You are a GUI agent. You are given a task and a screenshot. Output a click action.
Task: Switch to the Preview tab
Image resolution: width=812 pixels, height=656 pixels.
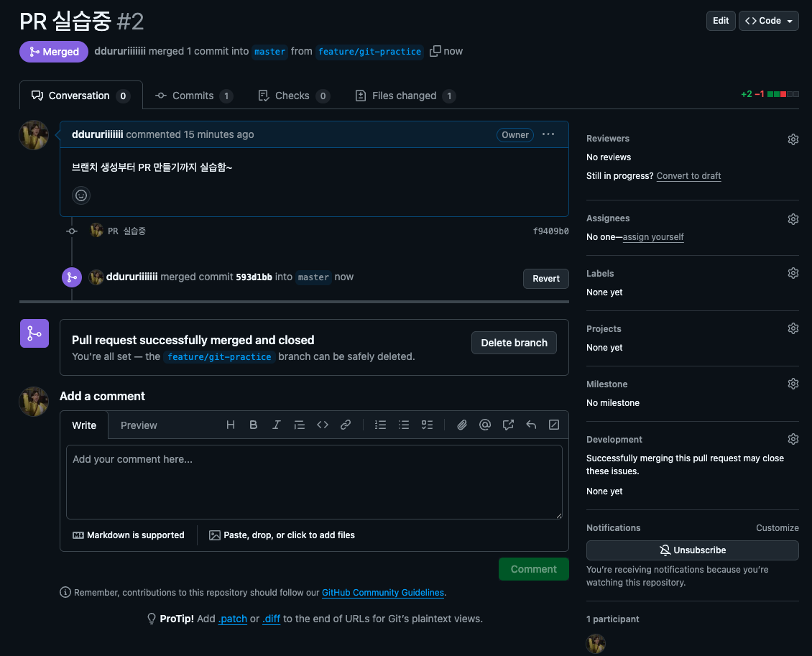pyautogui.click(x=139, y=425)
